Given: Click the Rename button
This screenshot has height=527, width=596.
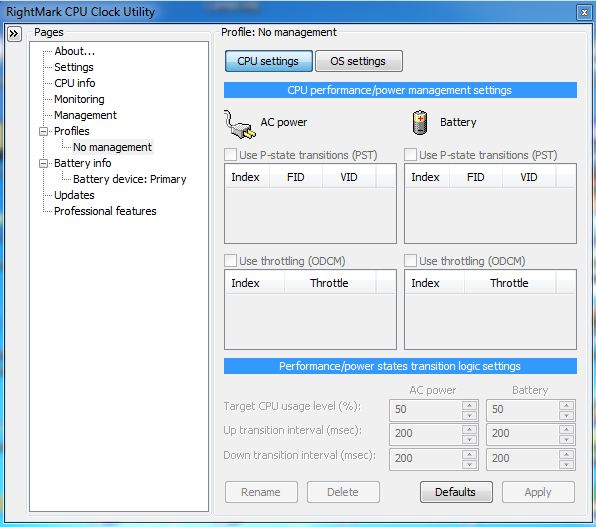Looking at the screenshot, I should tap(261, 492).
